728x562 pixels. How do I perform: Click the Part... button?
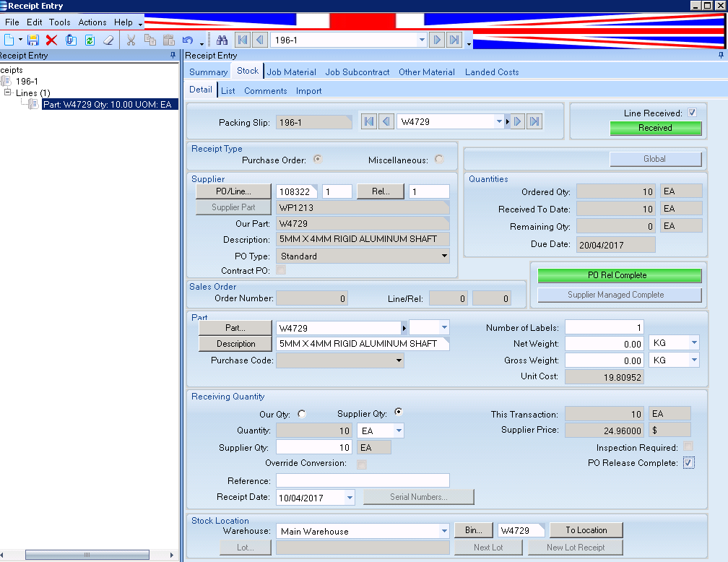235,328
